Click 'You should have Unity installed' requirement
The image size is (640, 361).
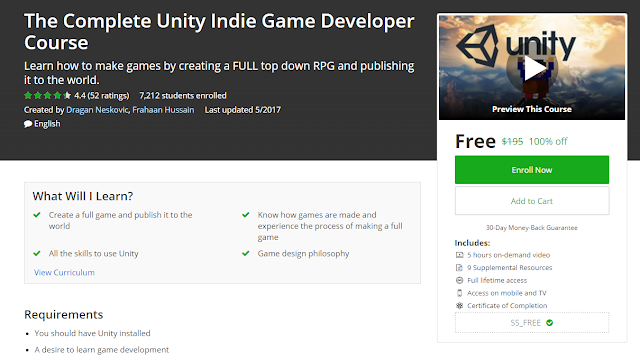coord(92,333)
